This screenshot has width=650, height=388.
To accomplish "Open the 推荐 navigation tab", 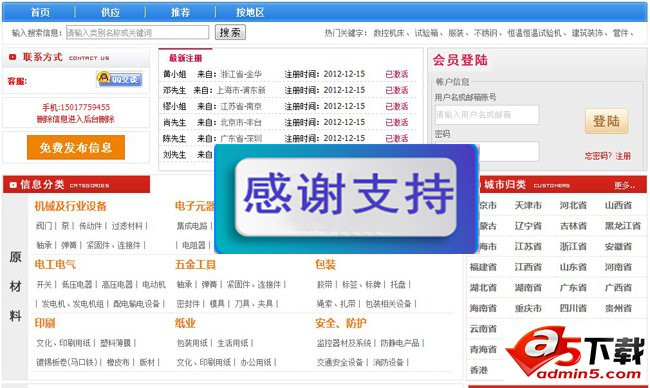I will [180, 12].
